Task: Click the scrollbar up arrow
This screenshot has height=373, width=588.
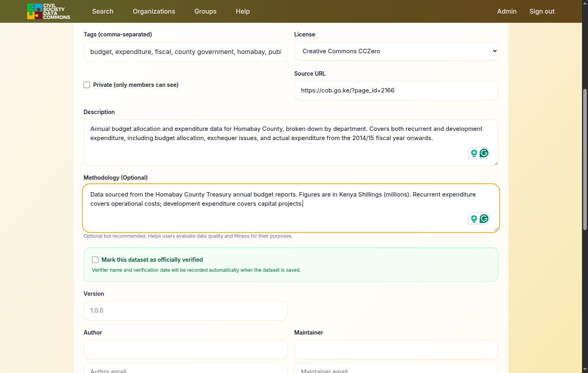Action: (585, 3)
